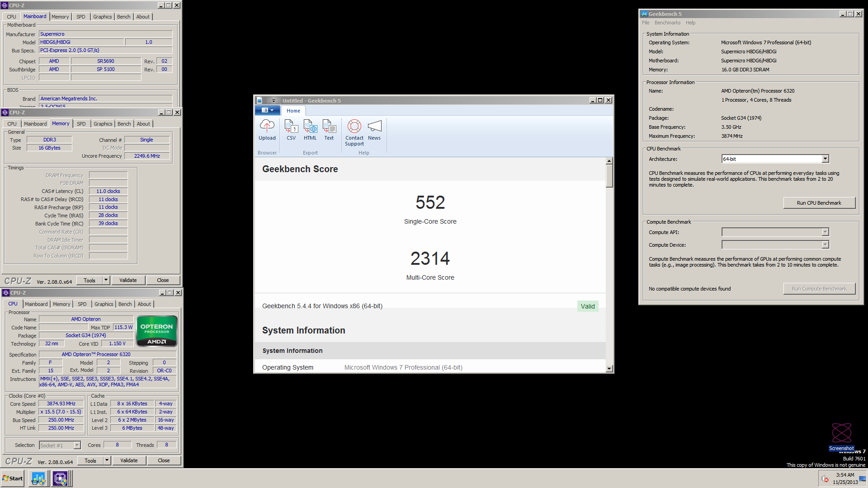
Task: Click the document icon in Geekbench title bar
Action: pos(259,101)
